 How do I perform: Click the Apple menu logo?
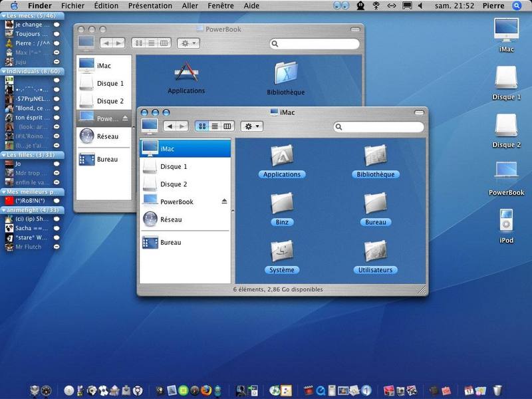(x=15, y=5)
